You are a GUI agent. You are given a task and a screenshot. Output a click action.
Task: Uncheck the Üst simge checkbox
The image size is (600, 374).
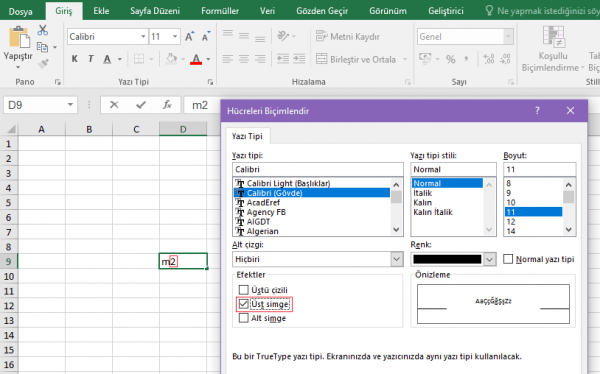point(243,304)
